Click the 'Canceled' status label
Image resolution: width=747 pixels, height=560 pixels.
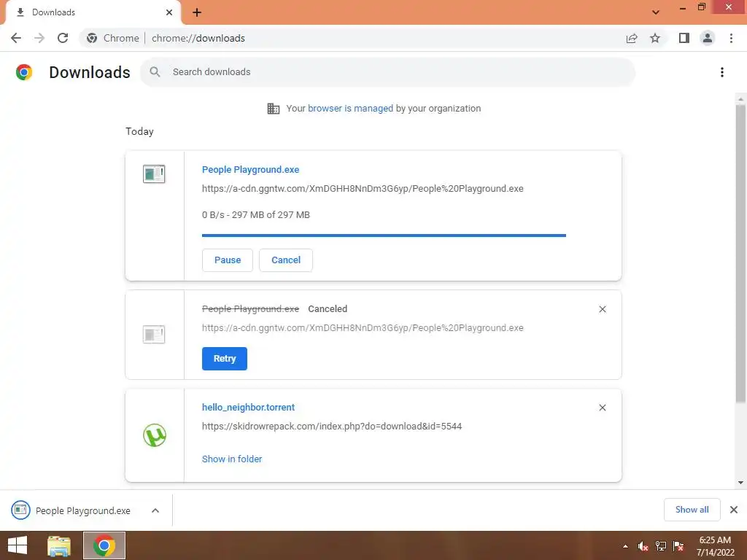[x=328, y=309]
